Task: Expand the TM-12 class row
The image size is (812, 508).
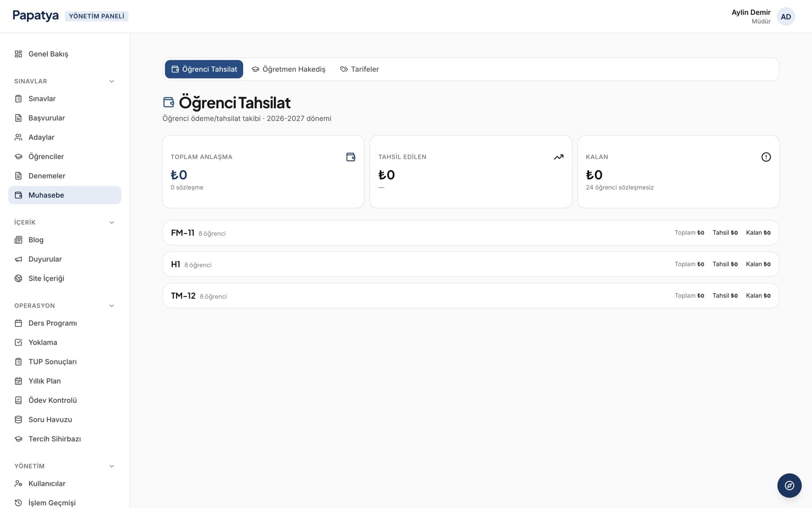Action: click(x=471, y=296)
